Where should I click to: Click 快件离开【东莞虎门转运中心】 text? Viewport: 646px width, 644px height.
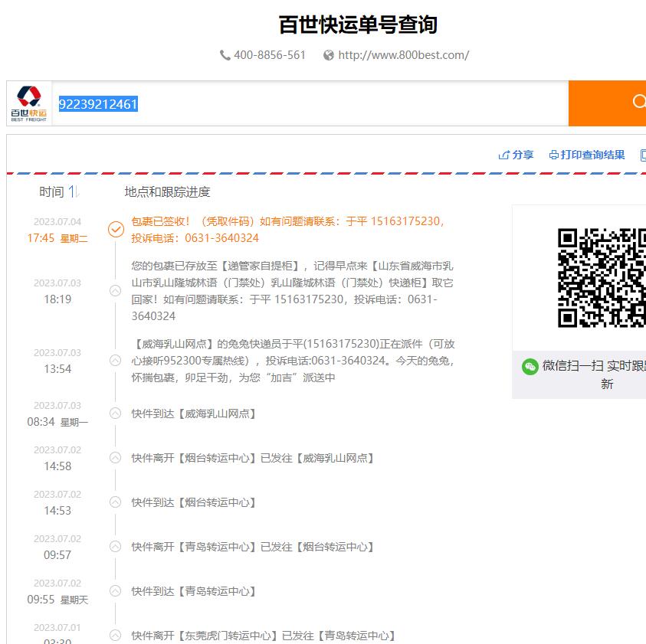(x=264, y=636)
